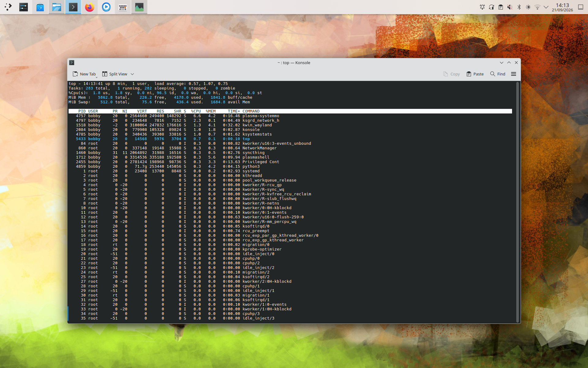Click the systemd process row
588x368 pixels.
290,171
